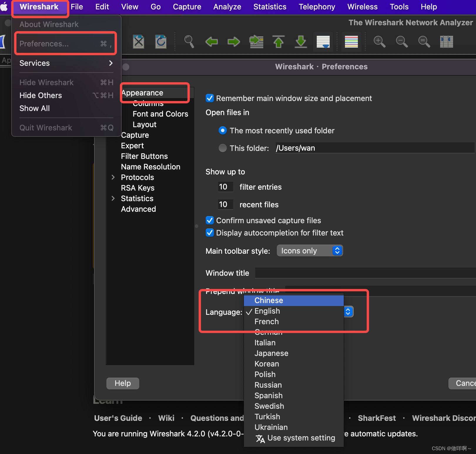Choose English from the language list
The image size is (476, 454).
tap(294, 311)
